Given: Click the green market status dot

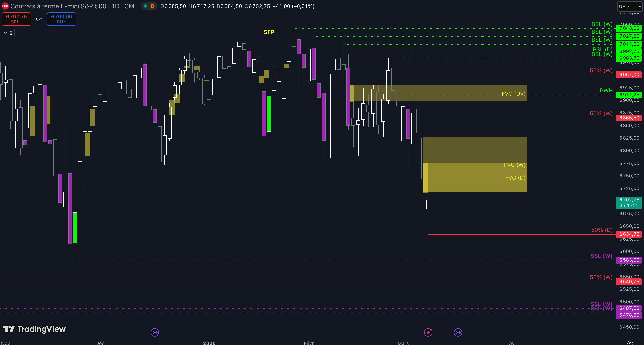Looking at the screenshot, I should coord(145,6).
